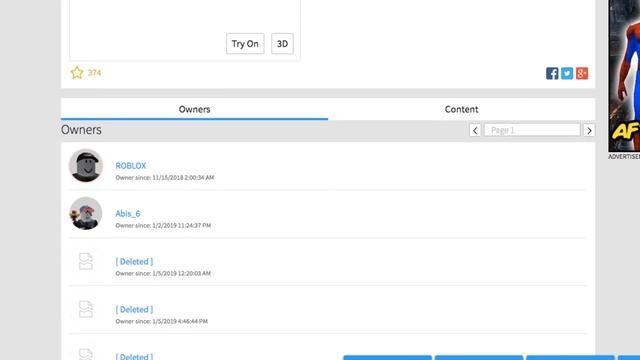Click 'Owner since: 11/15/2018 2:00:34 AM' text
Viewport: 640px width, 360px height.
click(x=164, y=178)
